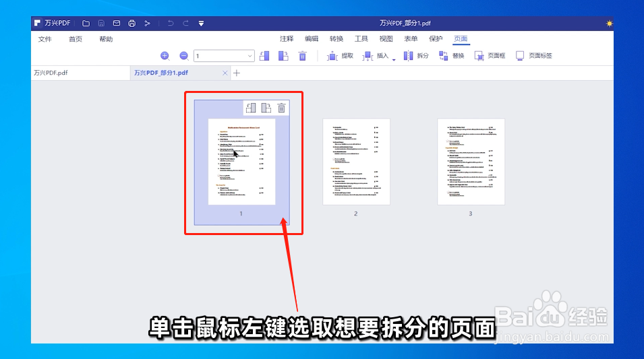Click the 页面框 page box button
Viewport: 644px width, 359px height.
(x=490, y=56)
